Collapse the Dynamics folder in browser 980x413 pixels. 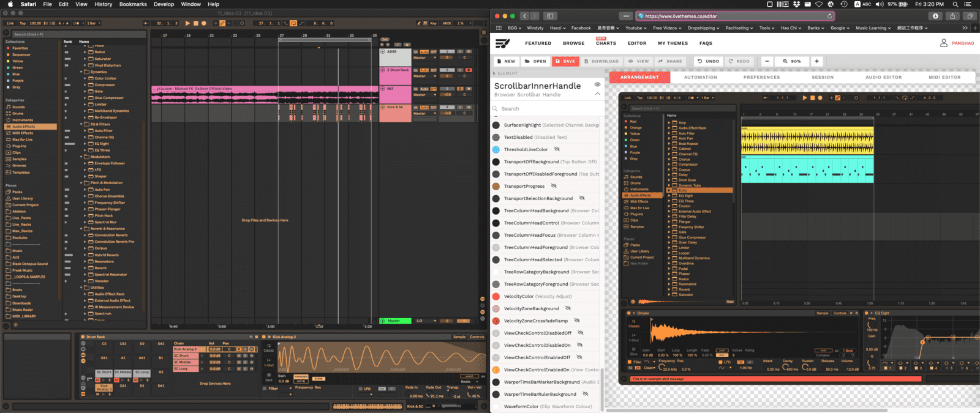tap(81, 72)
